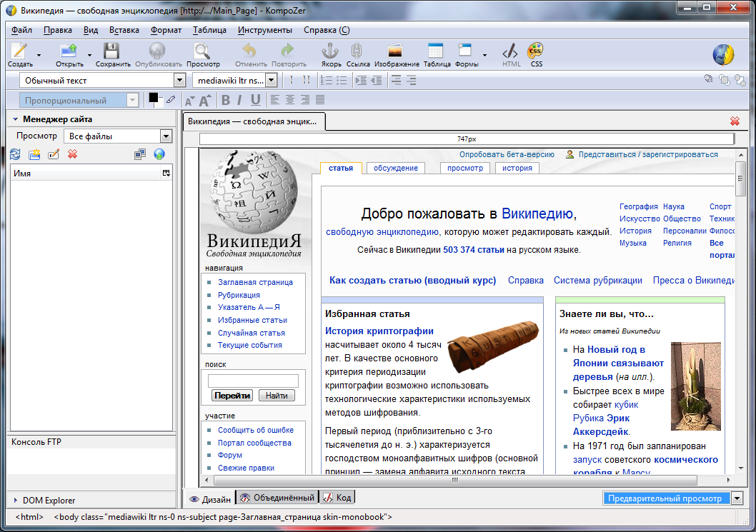Toggle italic formatting
Image resolution: width=756 pixels, height=532 pixels.
pyautogui.click(x=240, y=100)
